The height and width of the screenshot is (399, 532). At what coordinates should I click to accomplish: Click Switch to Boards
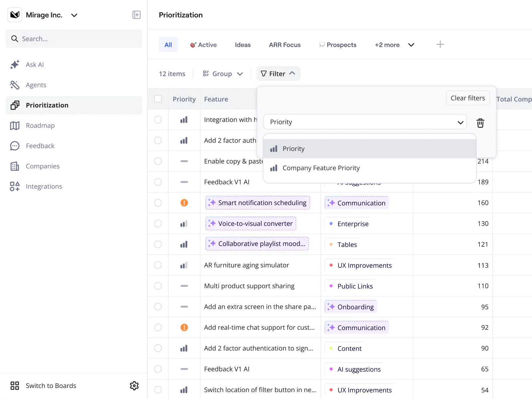click(x=51, y=386)
